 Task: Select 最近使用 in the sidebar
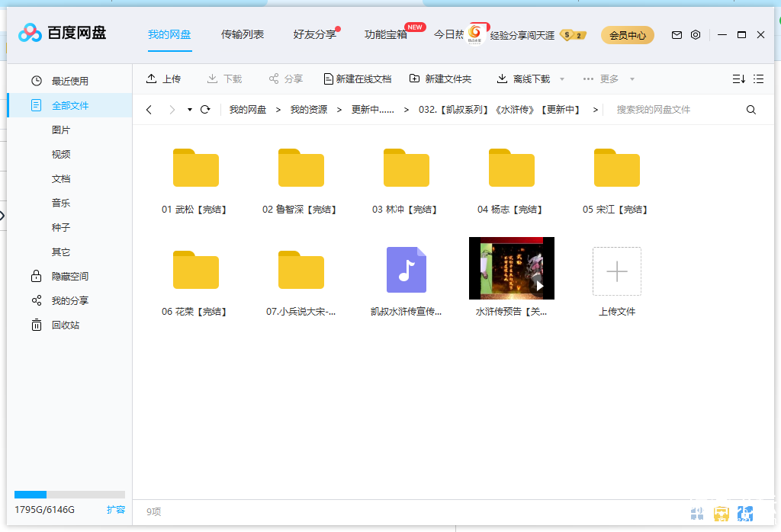click(x=69, y=81)
